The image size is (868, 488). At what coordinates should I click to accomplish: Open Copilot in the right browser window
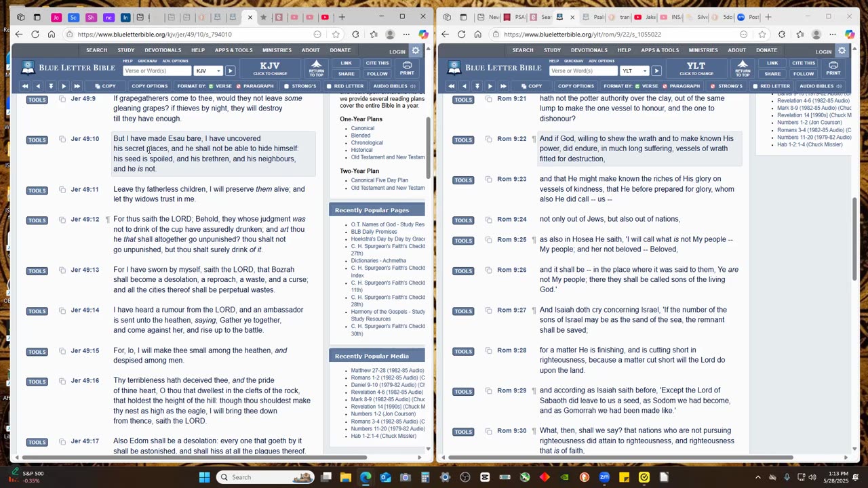point(850,34)
